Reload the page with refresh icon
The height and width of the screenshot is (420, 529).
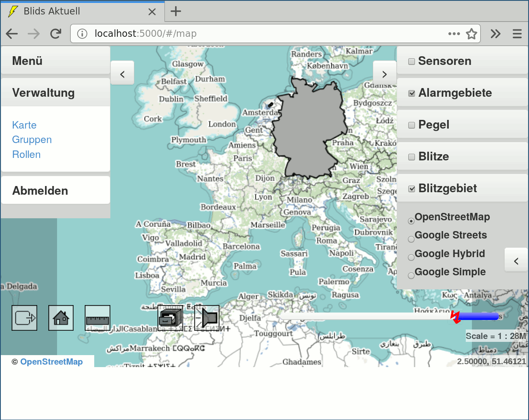tap(56, 33)
